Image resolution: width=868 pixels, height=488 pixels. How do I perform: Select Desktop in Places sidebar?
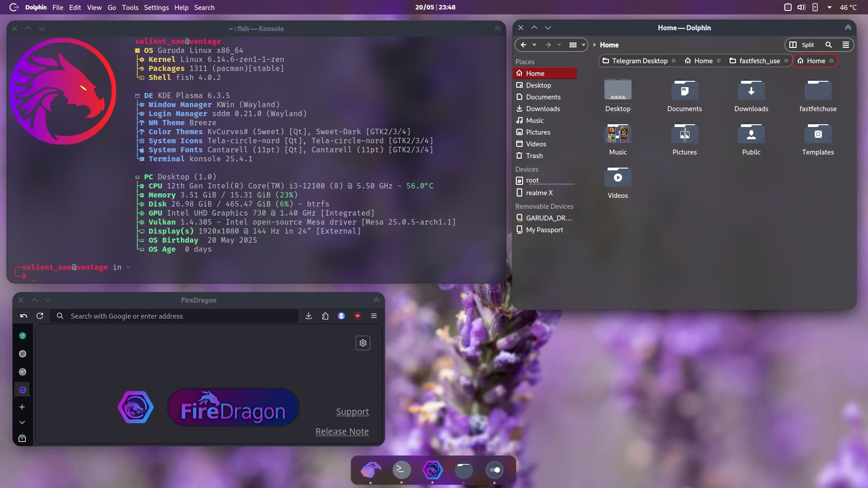click(545, 85)
